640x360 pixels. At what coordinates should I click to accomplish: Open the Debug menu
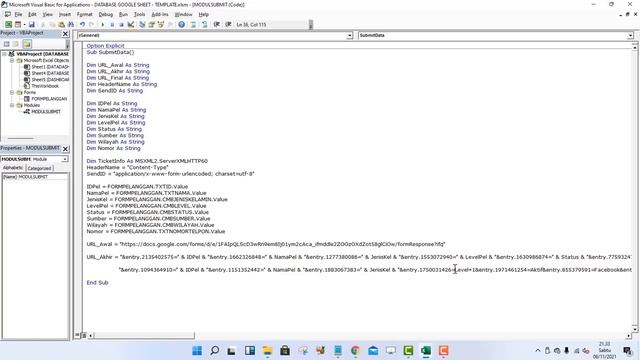pyautogui.click(x=106, y=14)
